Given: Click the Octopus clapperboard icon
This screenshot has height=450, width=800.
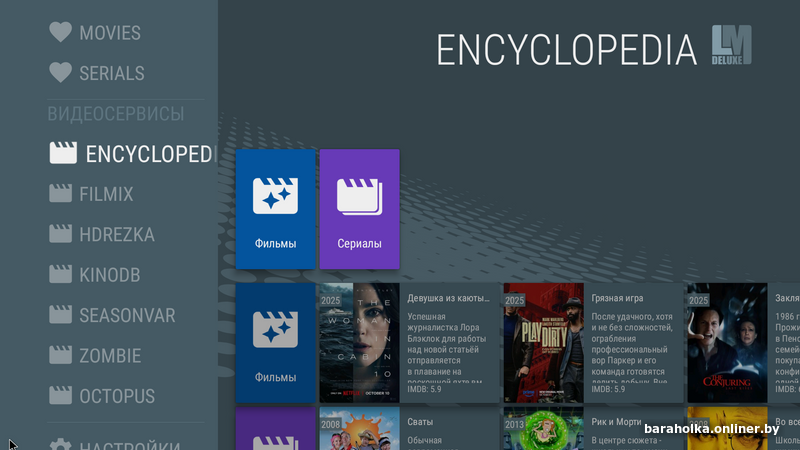Looking at the screenshot, I should [60, 395].
